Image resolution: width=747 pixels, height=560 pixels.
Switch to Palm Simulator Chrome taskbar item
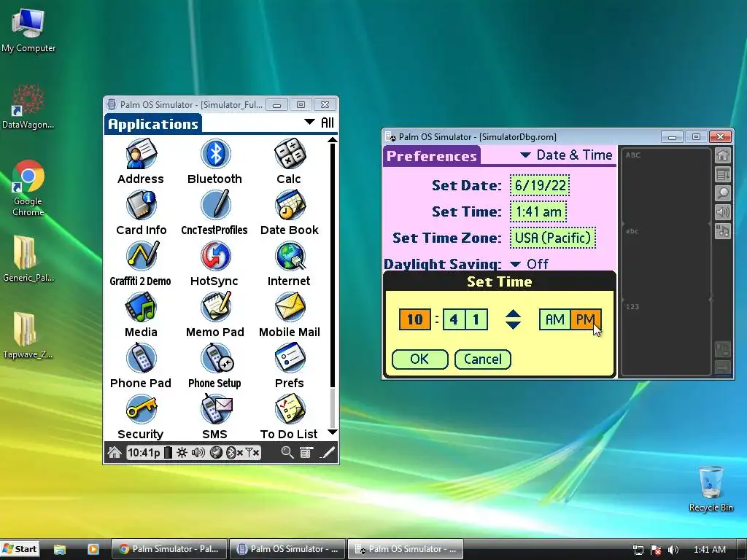pos(169,549)
